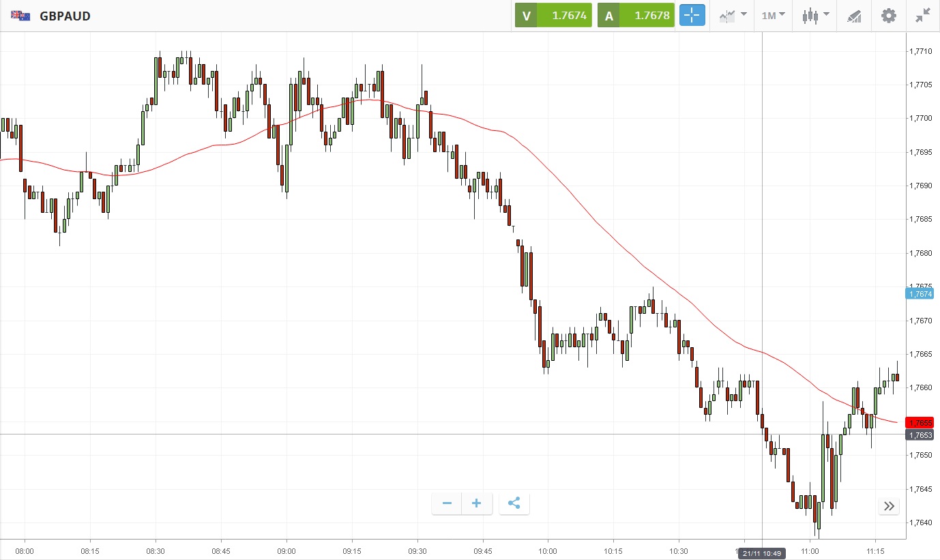Click the collapse chart arrows icon
Image resolution: width=940 pixels, height=560 pixels.
pos(923,15)
